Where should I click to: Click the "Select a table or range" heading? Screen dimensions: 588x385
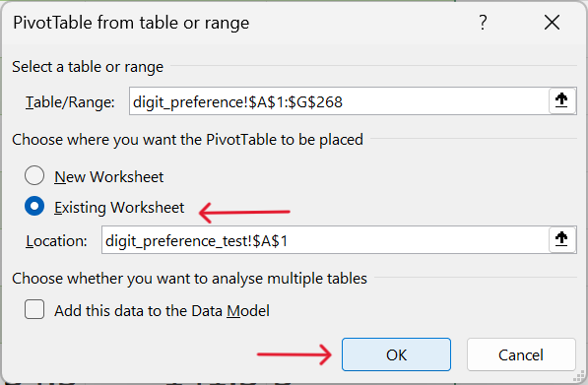88,67
